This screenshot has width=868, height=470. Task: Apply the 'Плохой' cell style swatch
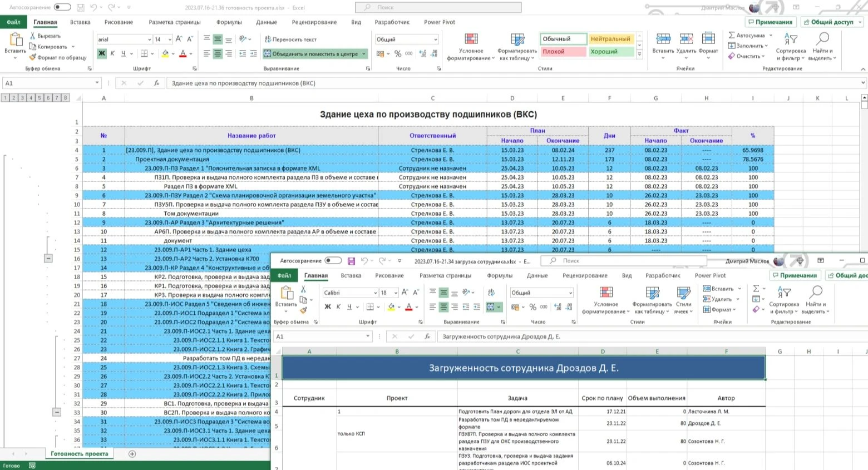[563, 52]
